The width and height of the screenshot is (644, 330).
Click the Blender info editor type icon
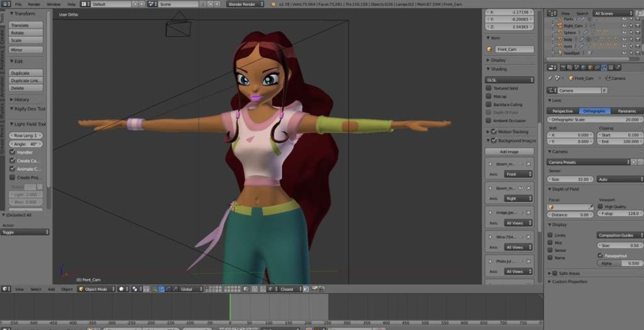(5, 4)
